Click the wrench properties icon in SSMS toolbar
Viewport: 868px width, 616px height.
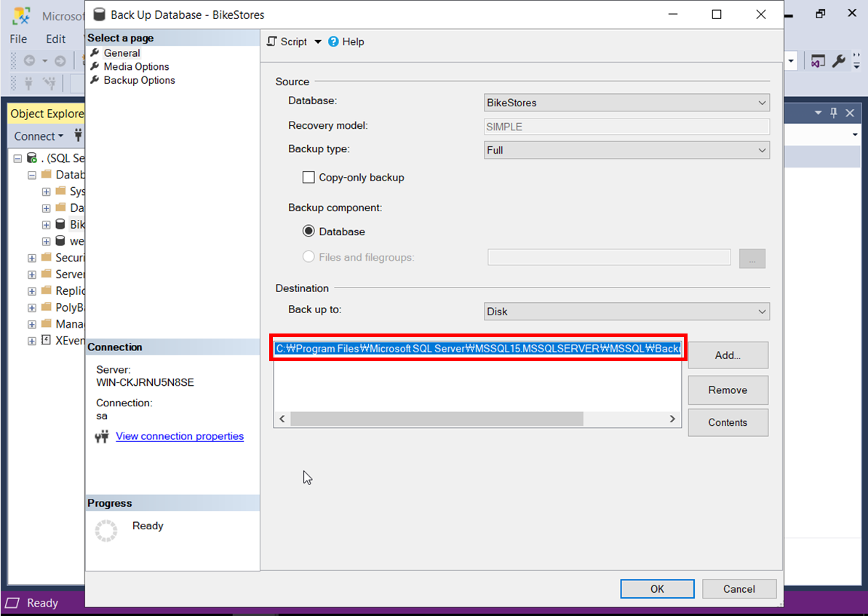[x=839, y=60]
